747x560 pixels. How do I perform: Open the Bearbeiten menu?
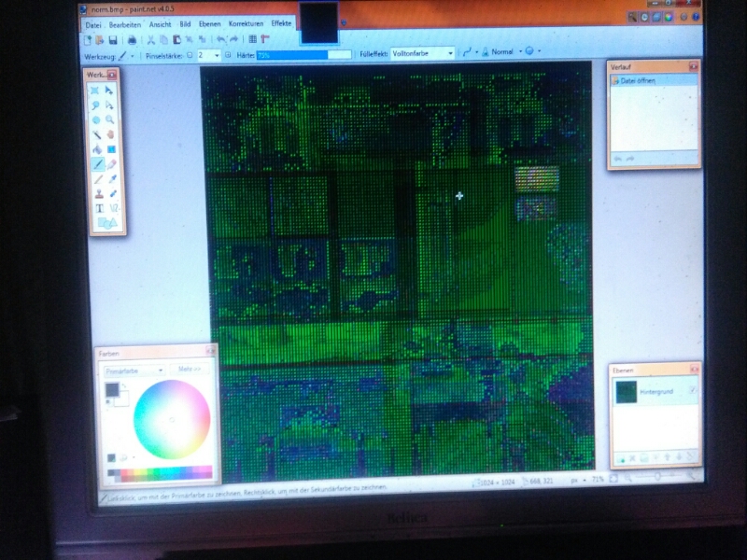pos(125,25)
